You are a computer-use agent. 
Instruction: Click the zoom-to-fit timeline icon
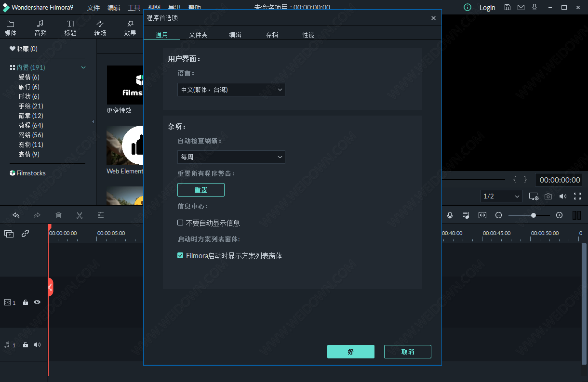point(482,215)
